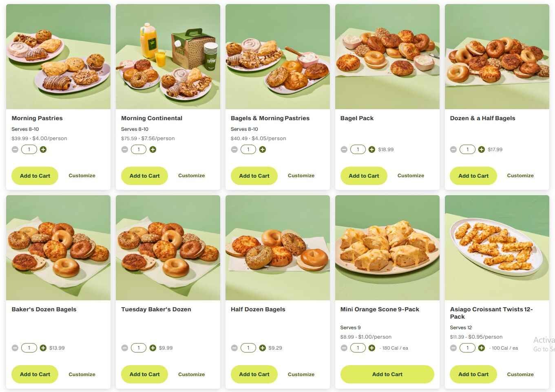This screenshot has height=392, width=555.
Task: Increase quantity of Half Dozen Bagels
Action: 262,348
